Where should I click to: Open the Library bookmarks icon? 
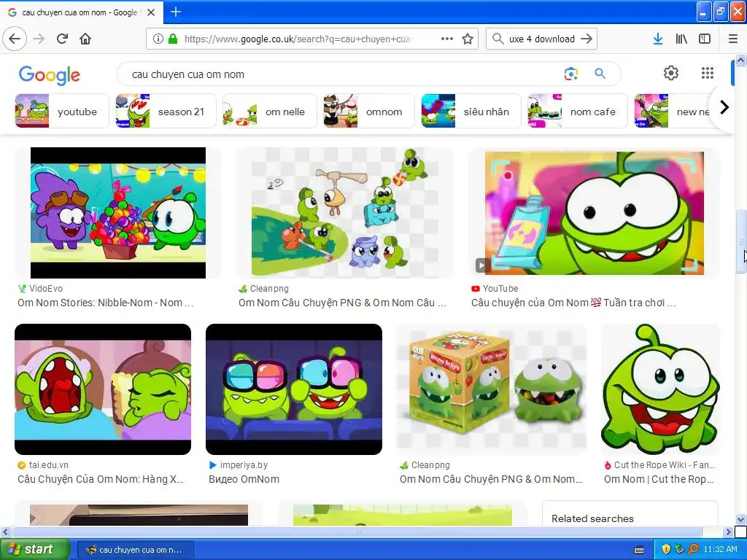pyautogui.click(x=681, y=39)
